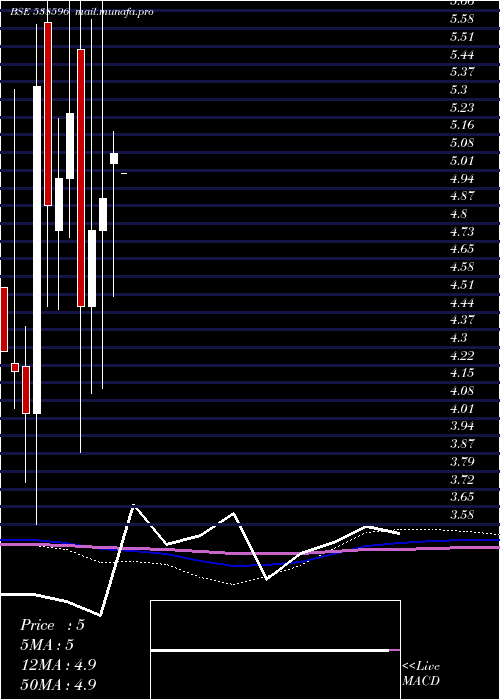Select the 4.22 price label
The image size is (500, 700).
coord(462,356)
